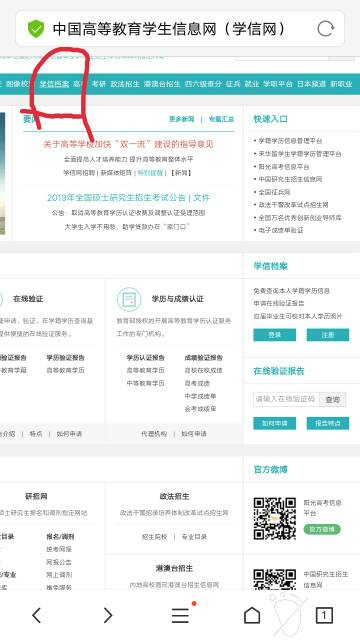Open the 征兵 nav menu item
This screenshot has height=640, width=360.
click(x=233, y=84)
